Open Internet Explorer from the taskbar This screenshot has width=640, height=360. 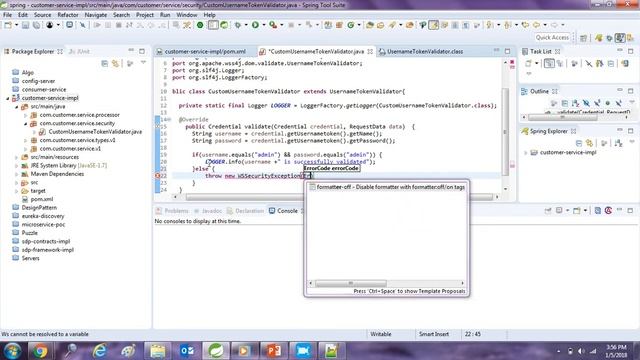[99, 351]
